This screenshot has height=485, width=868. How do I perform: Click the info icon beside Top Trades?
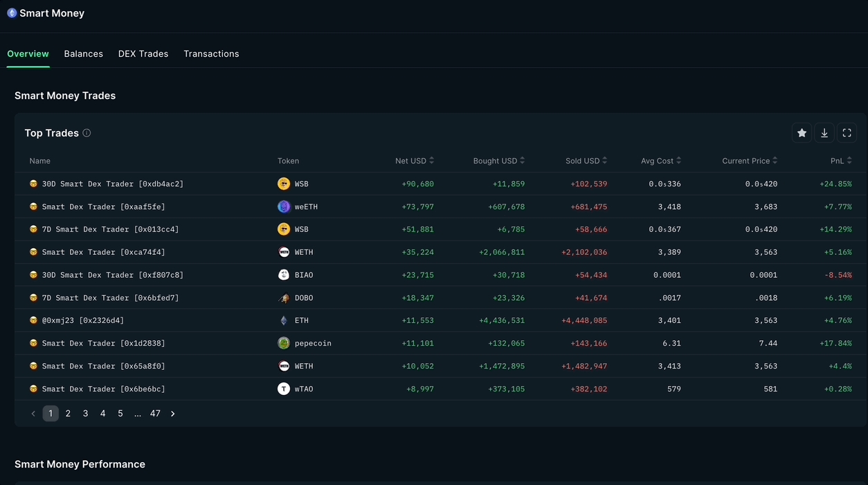click(87, 133)
